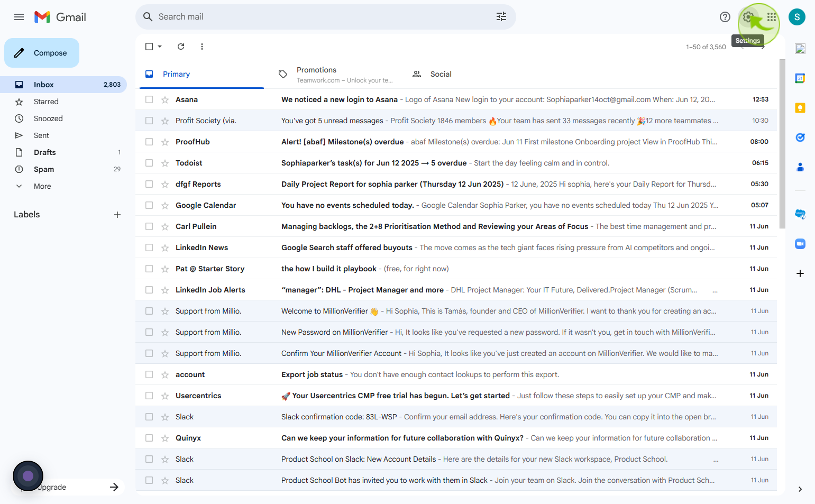Open Google Calendar side panel icon

click(x=800, y=78)
